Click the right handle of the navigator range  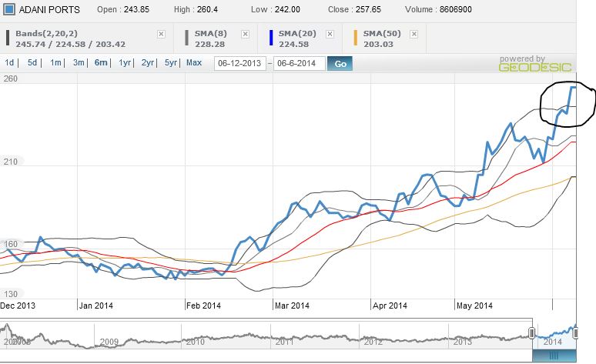575,333
